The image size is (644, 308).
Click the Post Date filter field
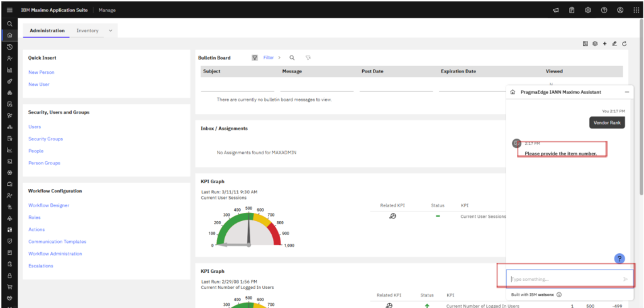point(396,86)
